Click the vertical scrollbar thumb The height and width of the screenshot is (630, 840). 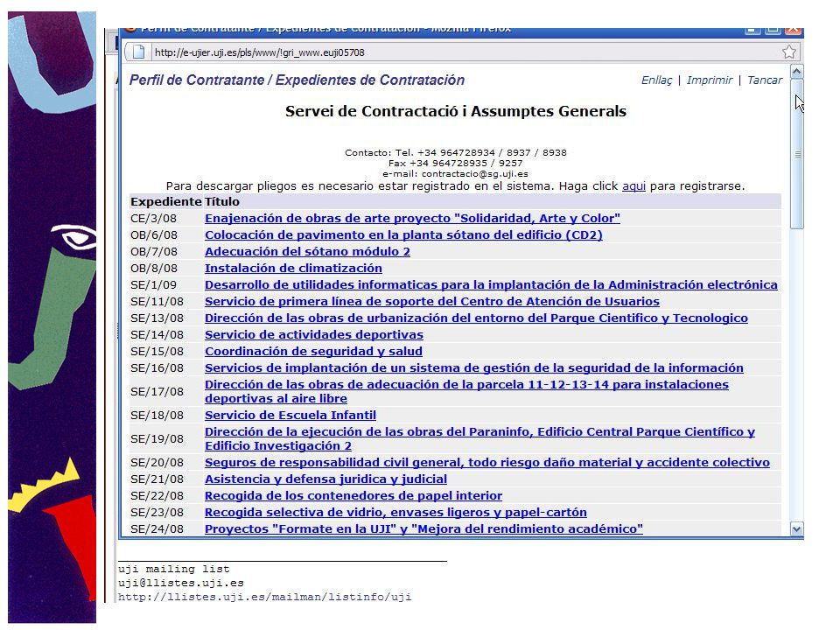point(796,154)
